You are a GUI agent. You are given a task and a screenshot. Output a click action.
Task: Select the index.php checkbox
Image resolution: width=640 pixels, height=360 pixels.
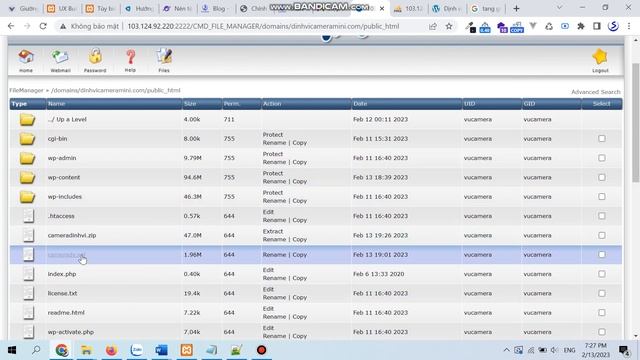tap(602, 274)
